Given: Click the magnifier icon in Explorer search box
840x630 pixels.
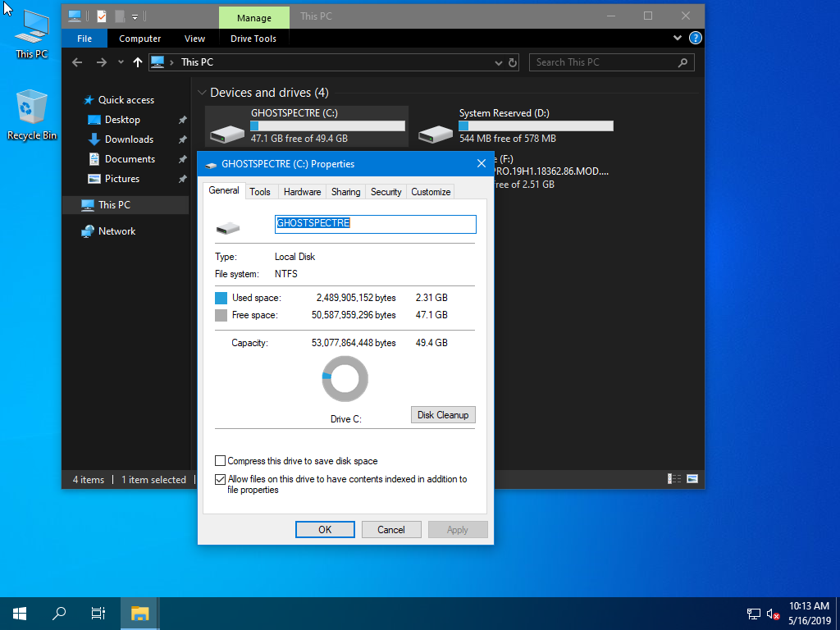Looking at the screenshot, I should point(682,62).
